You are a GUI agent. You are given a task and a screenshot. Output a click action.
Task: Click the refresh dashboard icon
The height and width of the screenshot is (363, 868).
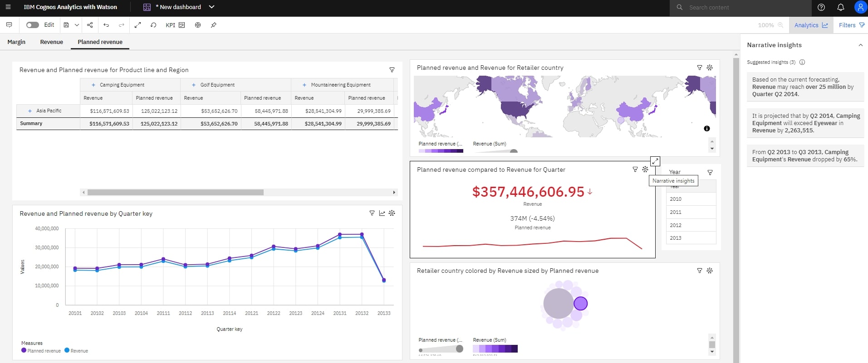tap(153, 25)
